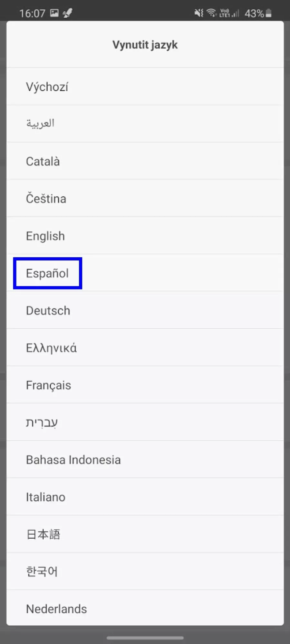The height and width of the screenshot is (644, 290).
Task: Select Deutsch as the language
Action: (145, 310)
